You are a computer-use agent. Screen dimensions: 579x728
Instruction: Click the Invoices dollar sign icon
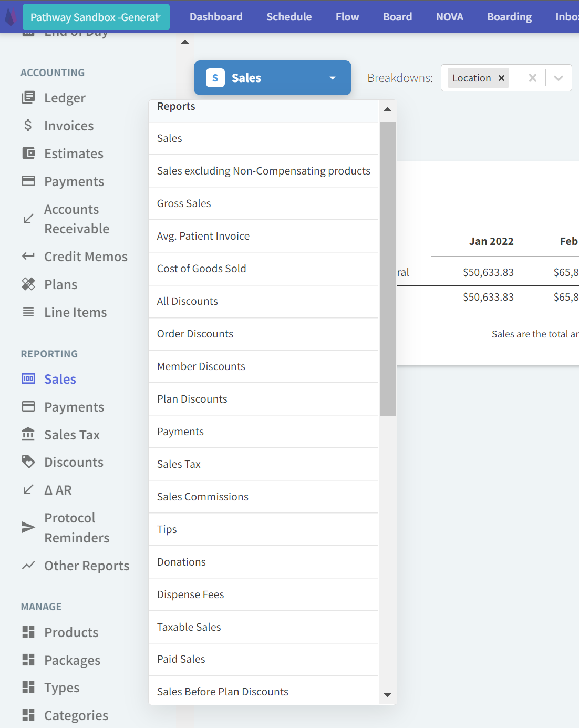click(x=28, y=126)
